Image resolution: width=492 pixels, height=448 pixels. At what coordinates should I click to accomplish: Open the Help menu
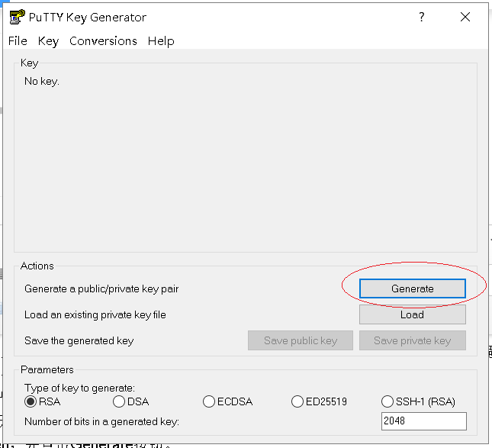tap(161, 41)
